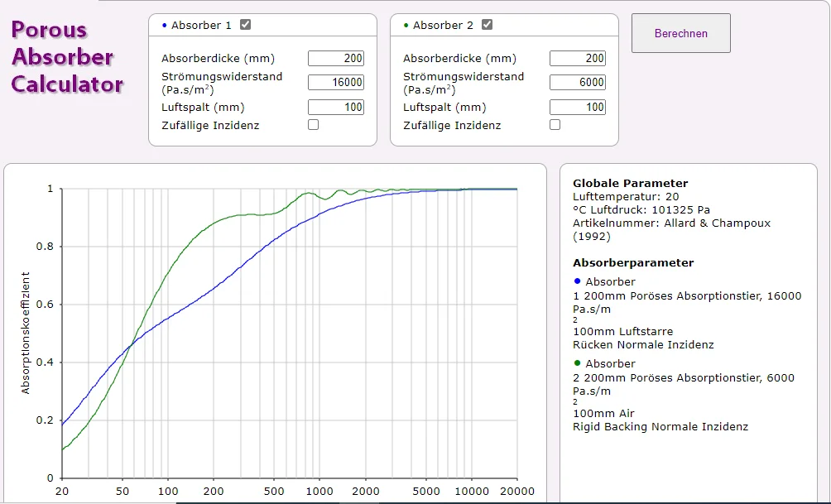The image size is (831, 504).
Task: Enable Zufällige Inzidenz for Absorber 2
Action: [x=555, y=124]
